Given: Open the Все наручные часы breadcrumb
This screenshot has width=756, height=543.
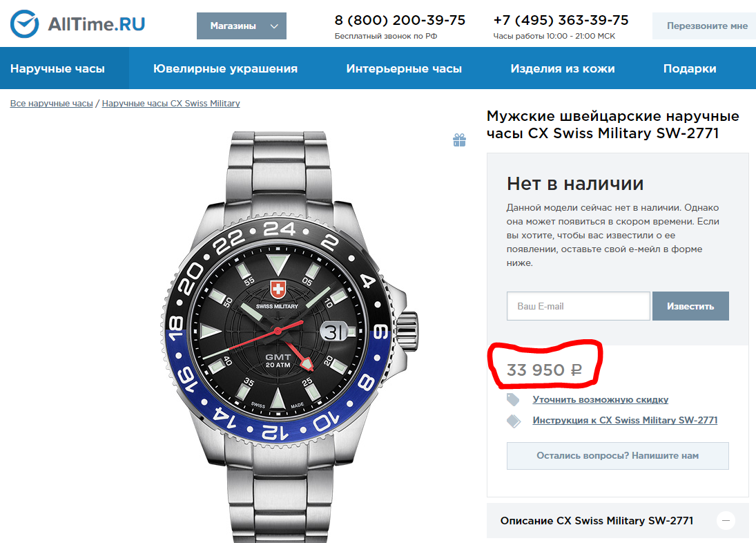Looking at the screenshot, I should point(52,103).
